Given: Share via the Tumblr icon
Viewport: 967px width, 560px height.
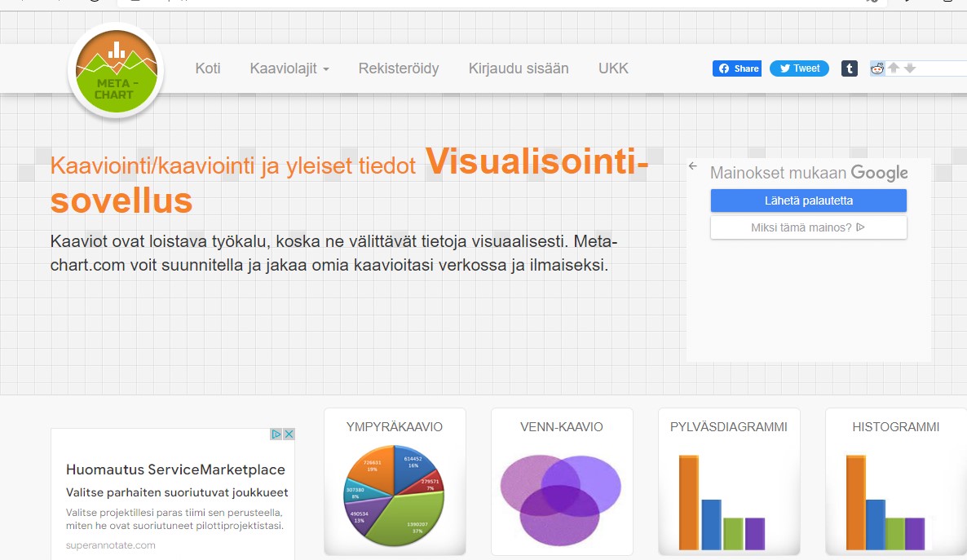Looking at the screenshot, I should pos(850,68).
